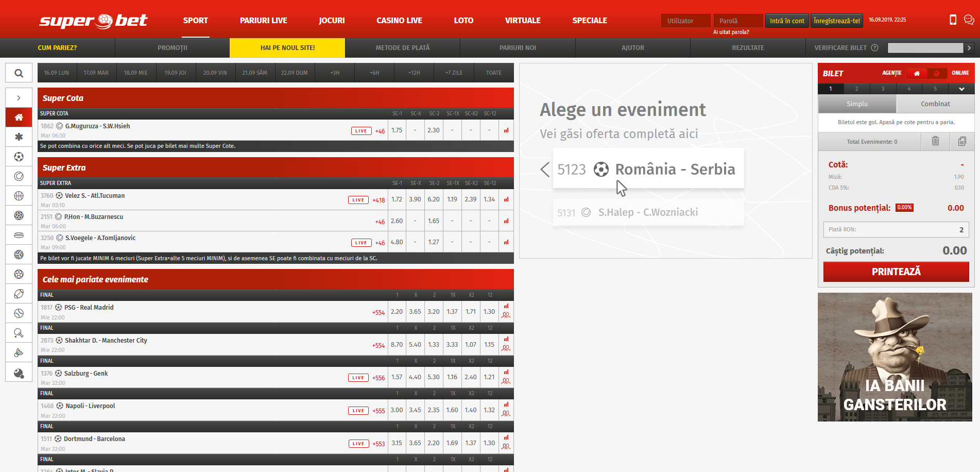Choose the snooker balls icon in sidebar
Viewport: 980px width, 472px height.
19,373
